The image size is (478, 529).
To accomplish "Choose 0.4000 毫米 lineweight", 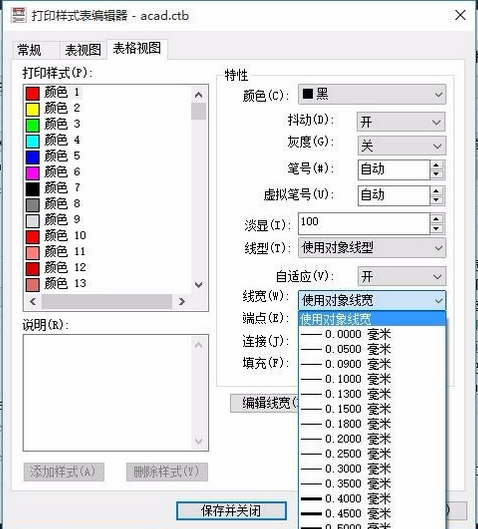I will pyautogui.click(x=372, y=499).
